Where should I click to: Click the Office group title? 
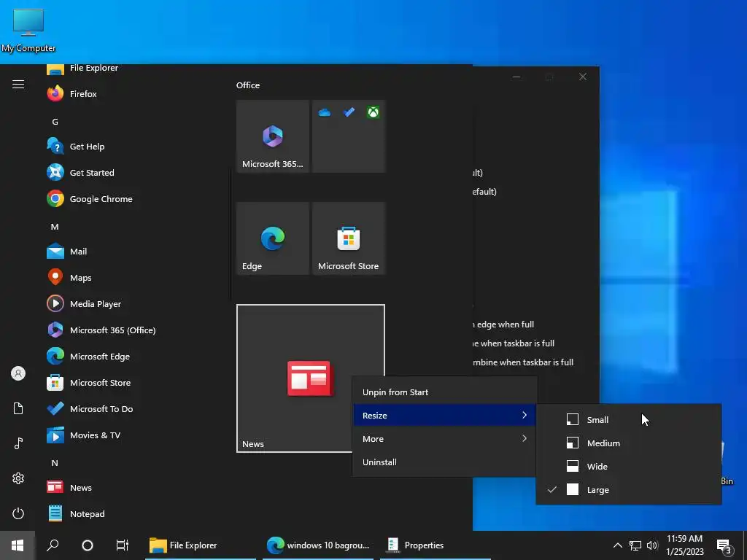coord(248,85)
